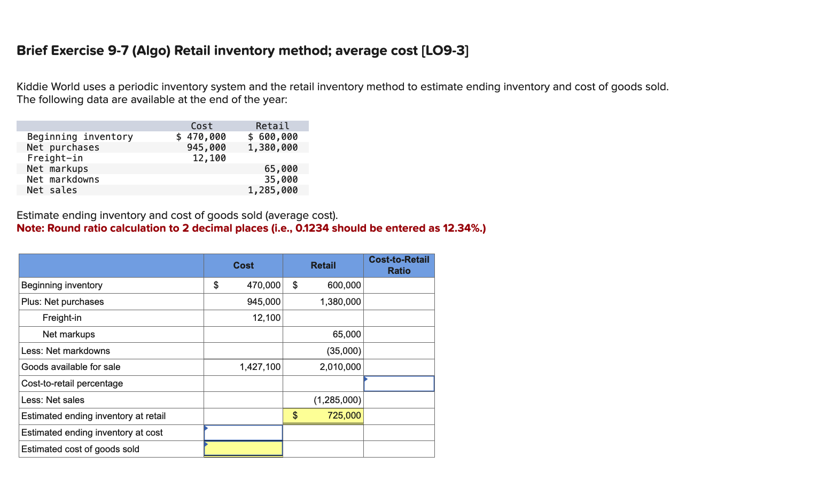Viewport: 834px width, 504px height.
Task: Click 945,000 in the answer table's Net purchases row
Action: [x=264, y=302]
